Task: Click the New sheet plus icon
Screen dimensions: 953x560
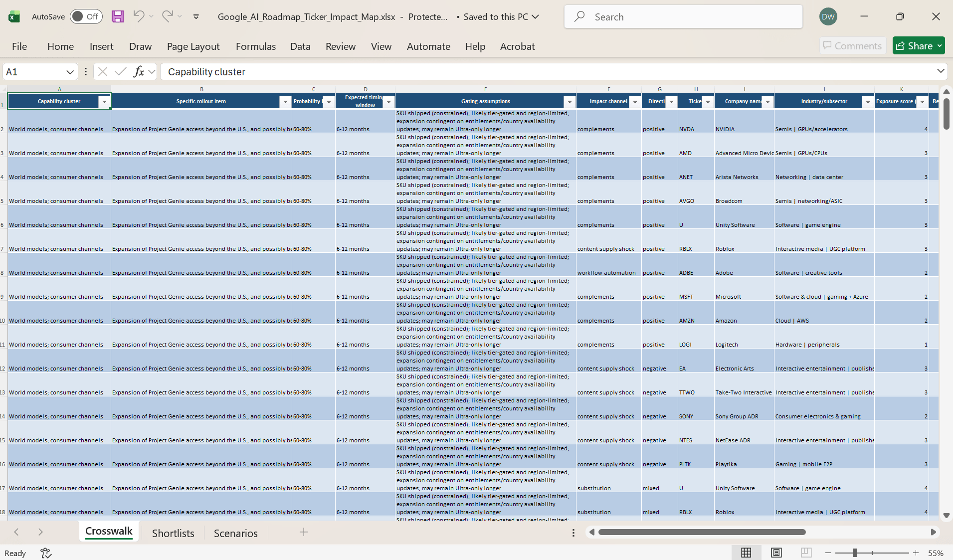Action: coord(303,532)
